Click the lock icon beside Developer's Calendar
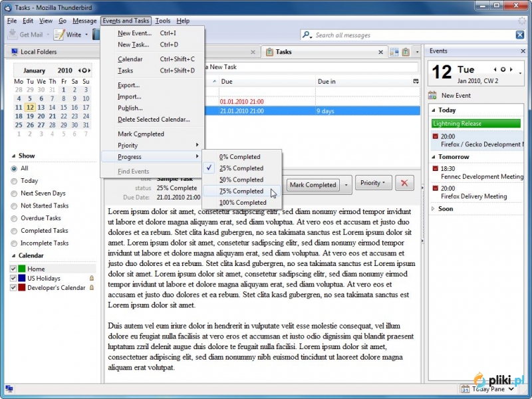Image resolution: width=532 pixels, height=399 pixels. (x=91, y=287)
